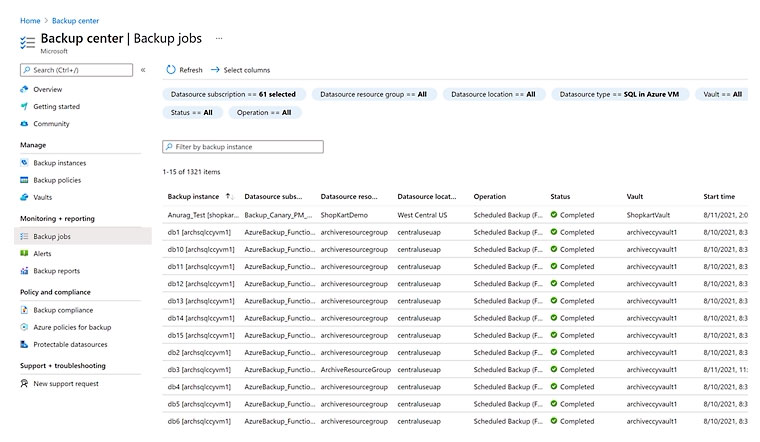Click green Completed check icon for db3 row
Screen dimensions: 760x442
coord(554,369)
